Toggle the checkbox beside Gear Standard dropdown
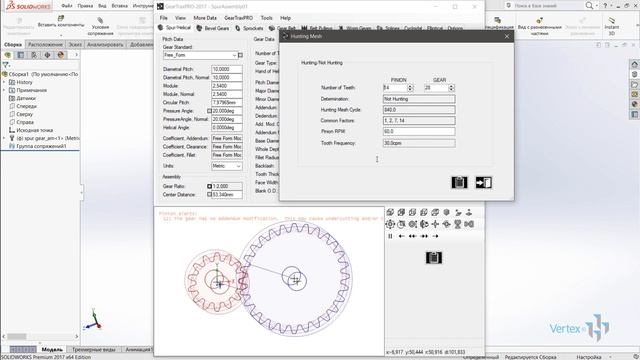 (240, 55)
